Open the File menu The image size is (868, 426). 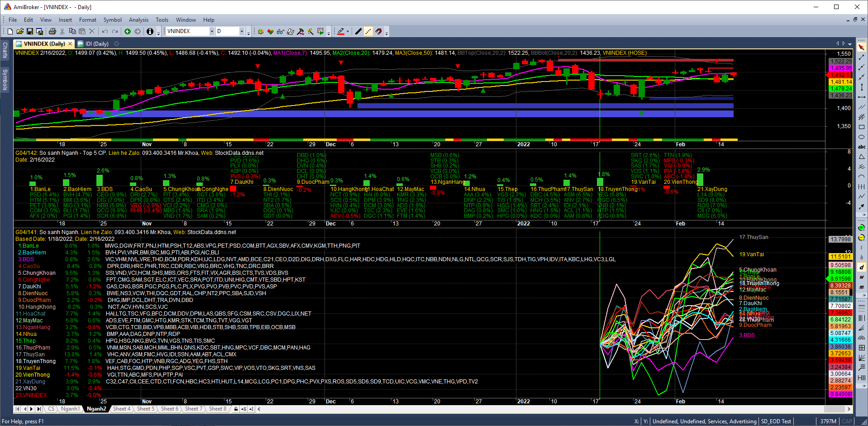tap(13, 20)
